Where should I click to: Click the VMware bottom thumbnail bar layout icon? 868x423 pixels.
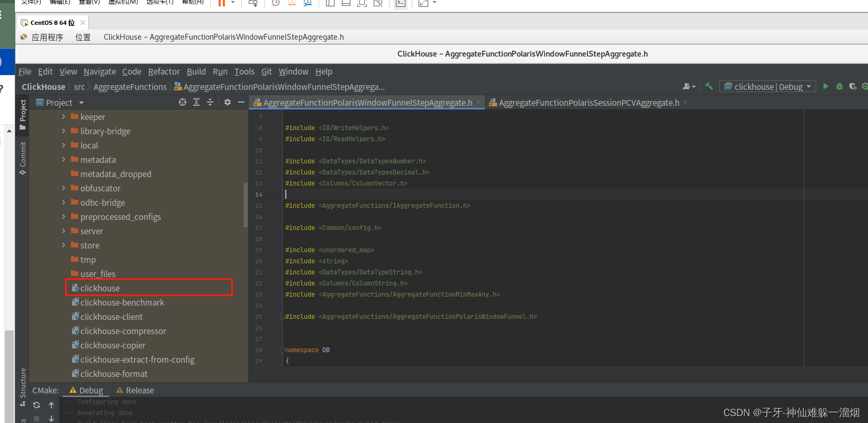(x=346, y=3)
